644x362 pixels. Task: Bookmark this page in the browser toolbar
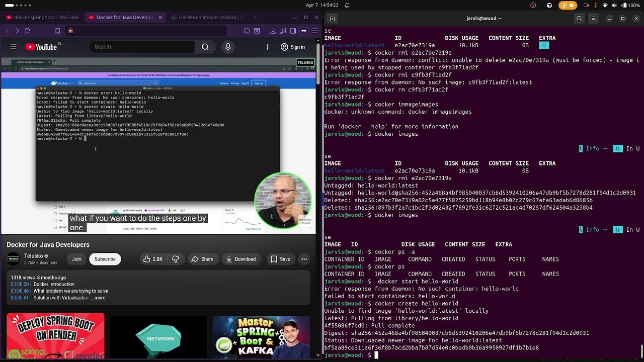click(57, 31)
